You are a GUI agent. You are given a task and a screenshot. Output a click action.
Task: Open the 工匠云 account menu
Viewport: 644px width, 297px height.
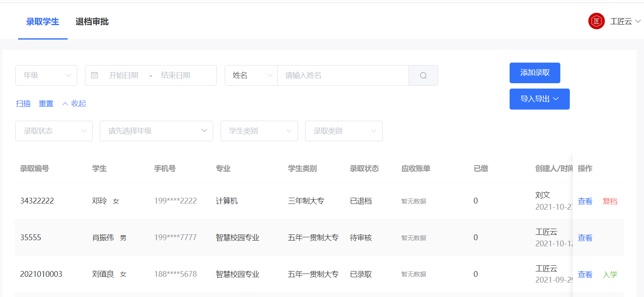[620, 21]
